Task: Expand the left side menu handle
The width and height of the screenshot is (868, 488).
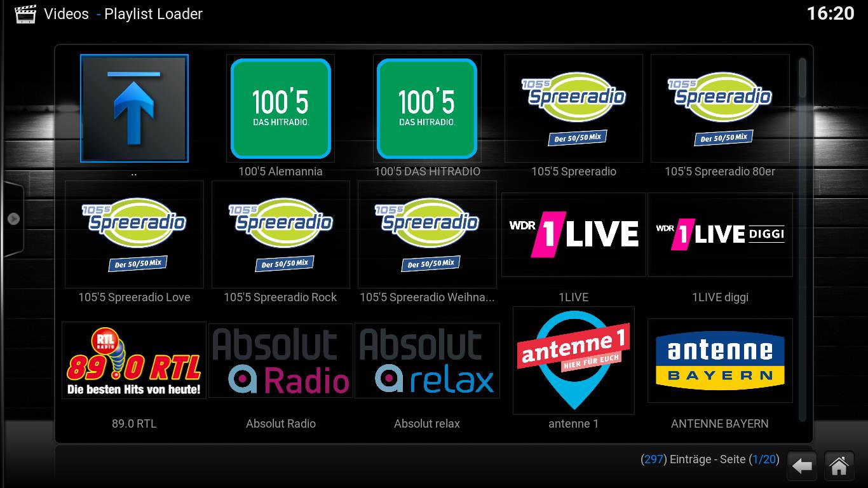Action: [x=13, y=219]
